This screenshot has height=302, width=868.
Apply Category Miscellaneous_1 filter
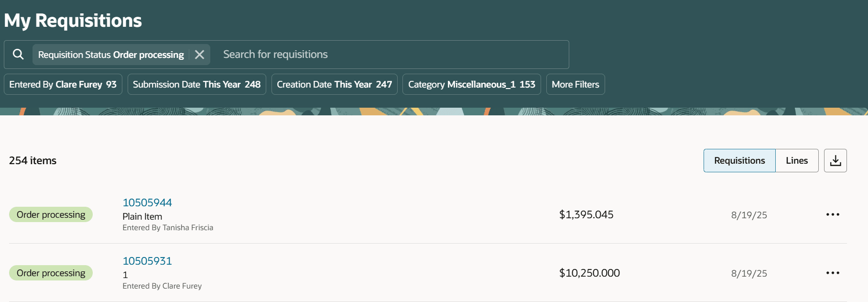coord(471,84)
